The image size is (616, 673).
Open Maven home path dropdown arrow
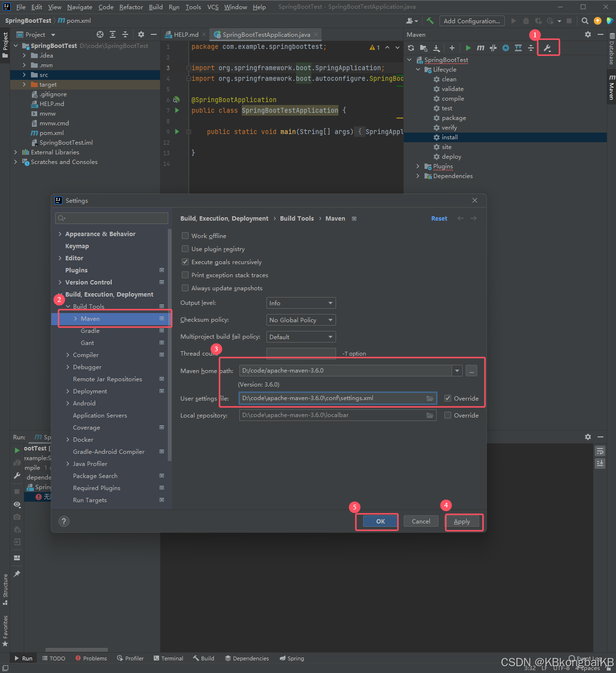457,371
